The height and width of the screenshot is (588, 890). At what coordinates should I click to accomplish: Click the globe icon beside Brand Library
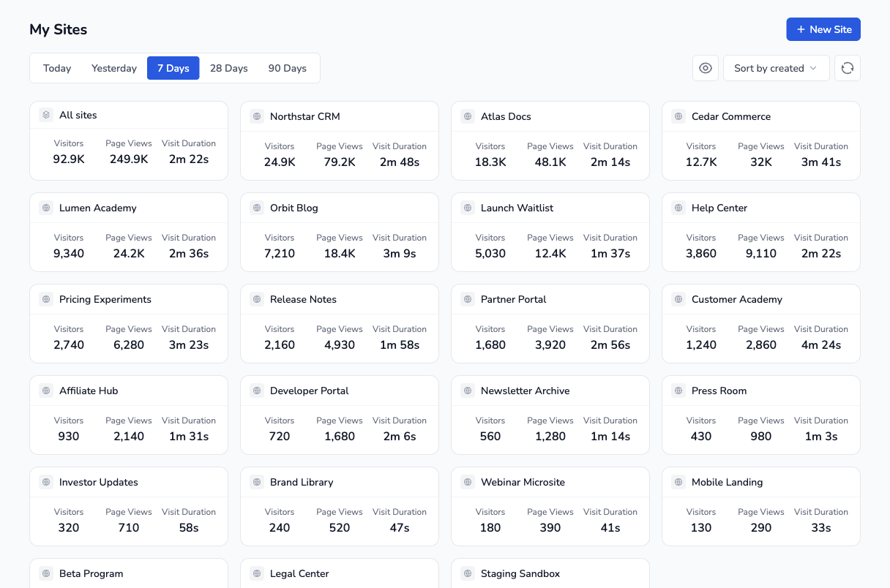257,482
